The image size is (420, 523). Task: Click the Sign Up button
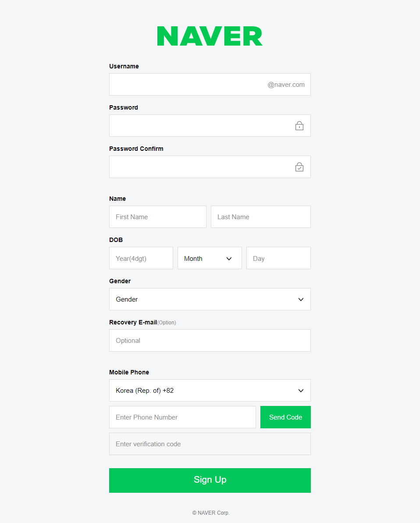[210, 480]
